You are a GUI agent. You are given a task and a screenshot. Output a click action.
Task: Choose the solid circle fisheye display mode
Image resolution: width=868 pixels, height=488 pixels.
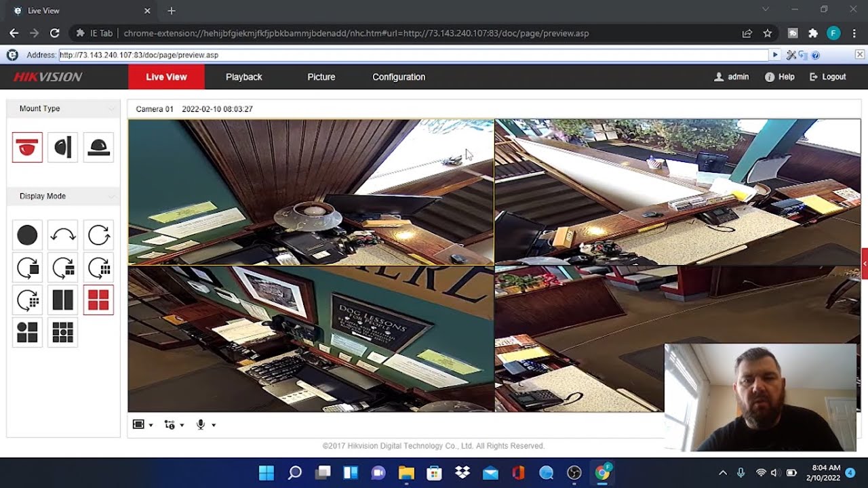tap(27, 235)
